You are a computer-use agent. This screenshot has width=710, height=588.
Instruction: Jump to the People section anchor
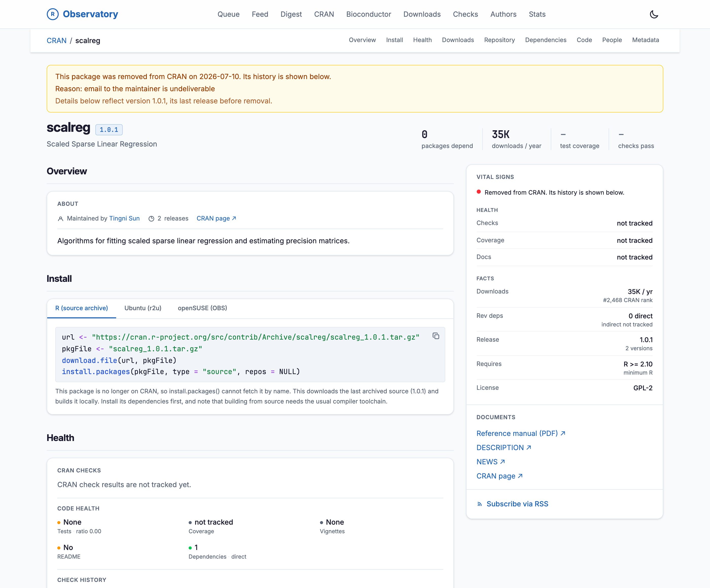pyautogui.click(x=612, y=40)
